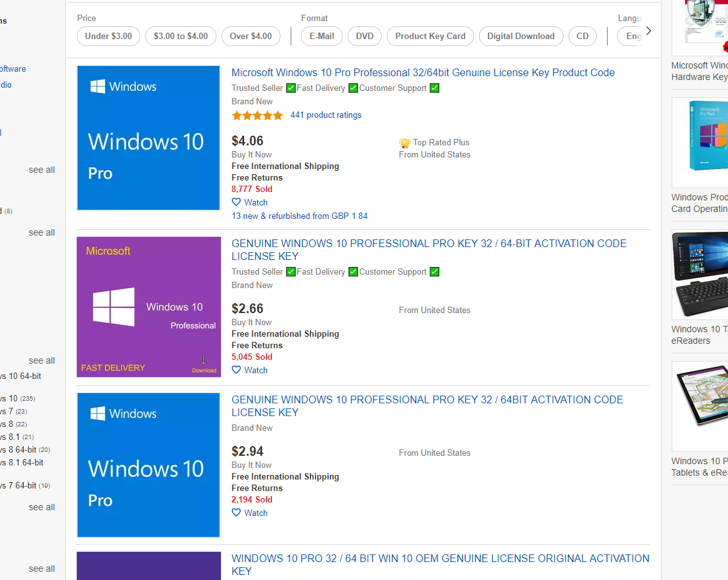Expand 'see all' below the 7 64-bit option
Image resolution: width=728 pixels, height=580 pixels.
tap(42, 508)
